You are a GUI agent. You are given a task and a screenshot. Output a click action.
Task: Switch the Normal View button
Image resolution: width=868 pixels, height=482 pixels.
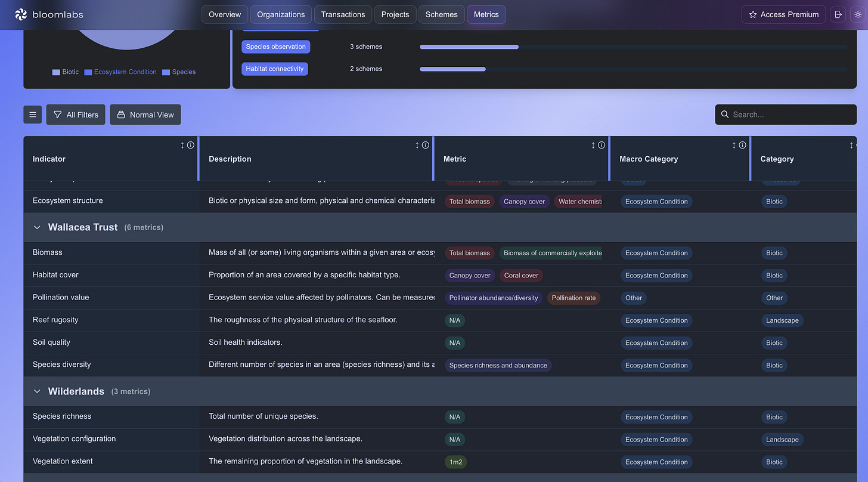pyautogui.click(x=145, y=115)
